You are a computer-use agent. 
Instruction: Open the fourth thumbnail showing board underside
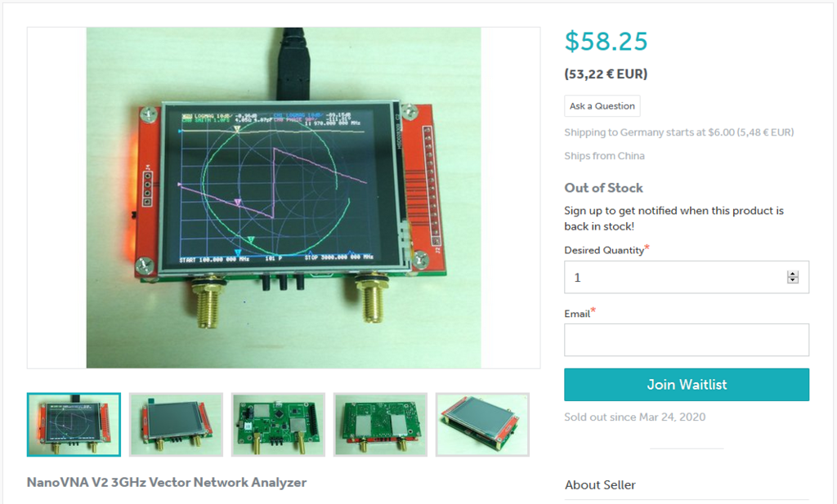tap(381, 425)
